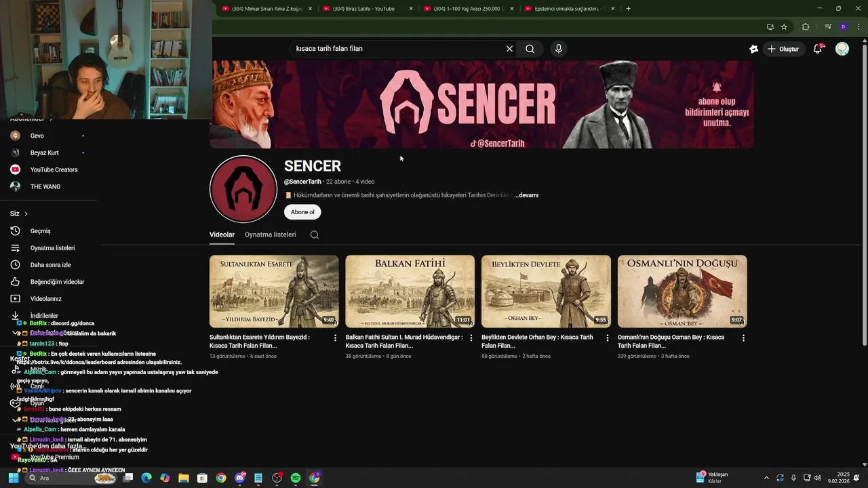Open options for Beylikten Devlete video
868x488 pixels.
[608, 338]
